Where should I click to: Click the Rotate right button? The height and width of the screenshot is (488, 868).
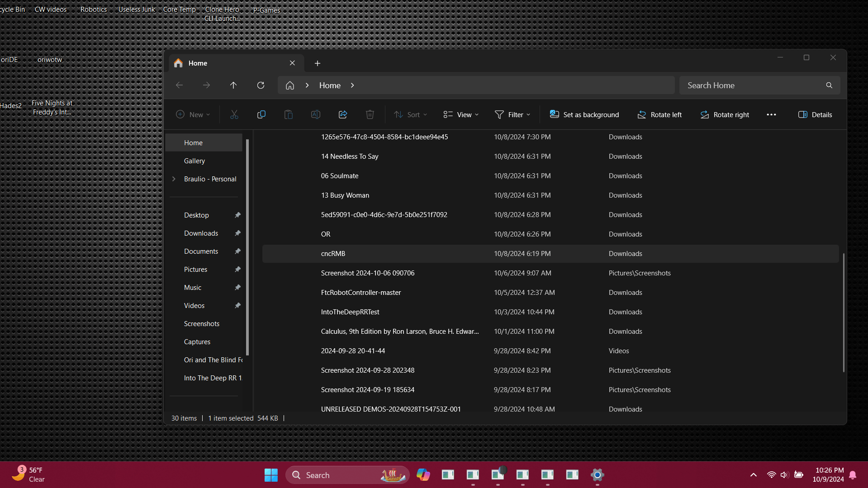(x=725, y=115)
